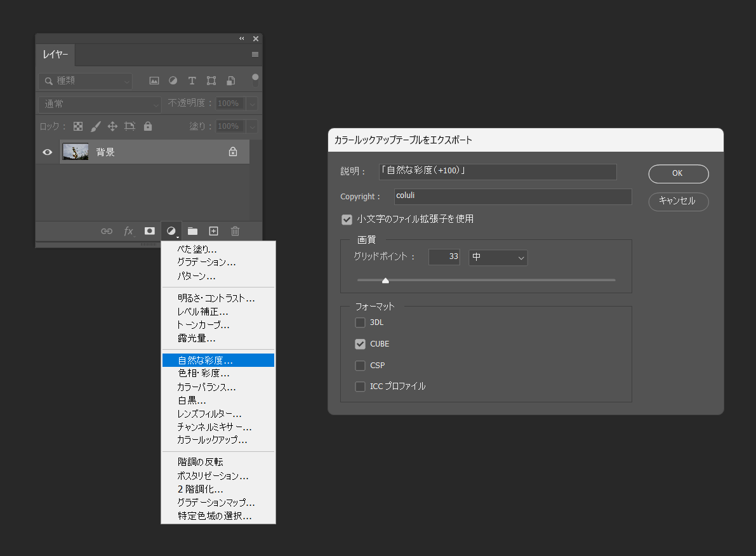Click the OK button in the export dialog
Image resolution: width=756 pixels, height=556 pixels.
(678, 173)
